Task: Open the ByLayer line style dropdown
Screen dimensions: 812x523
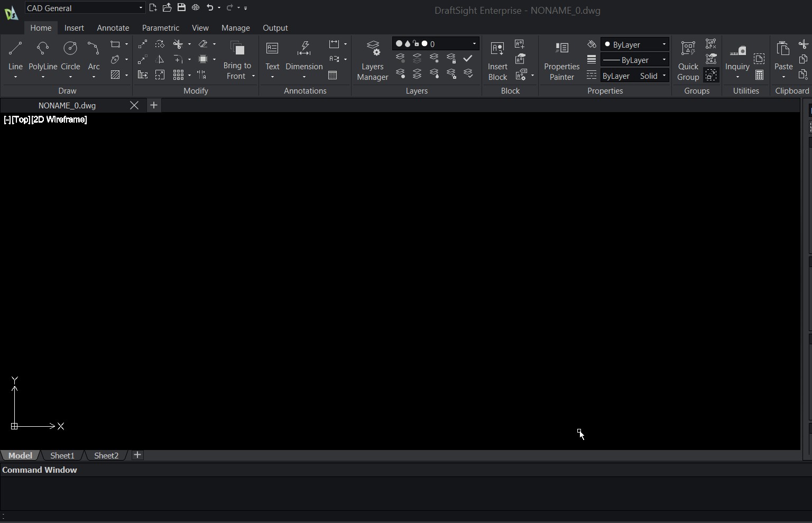Action: 634,60
